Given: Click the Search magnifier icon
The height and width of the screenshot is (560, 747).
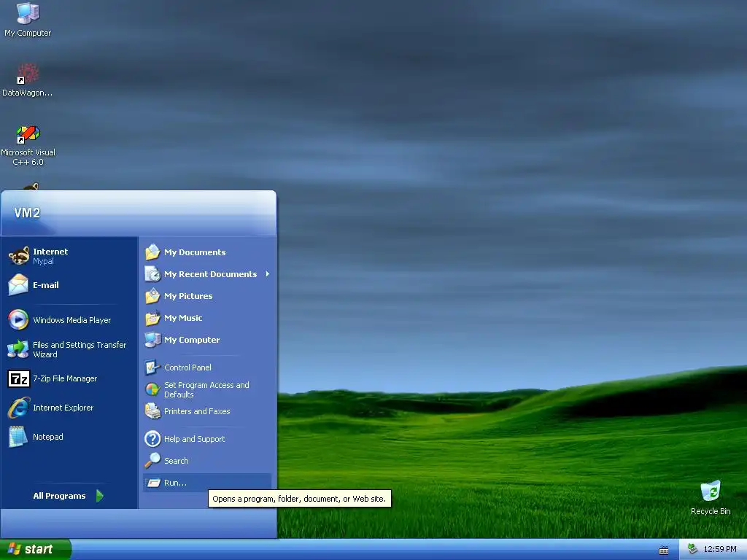Looking at the screenshot, I should [x=152, y=461].
